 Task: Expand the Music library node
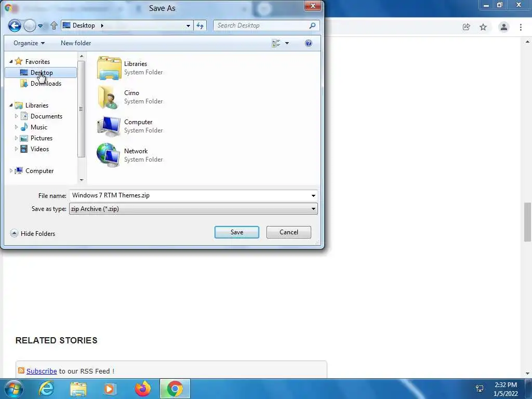tap(16, 127)
